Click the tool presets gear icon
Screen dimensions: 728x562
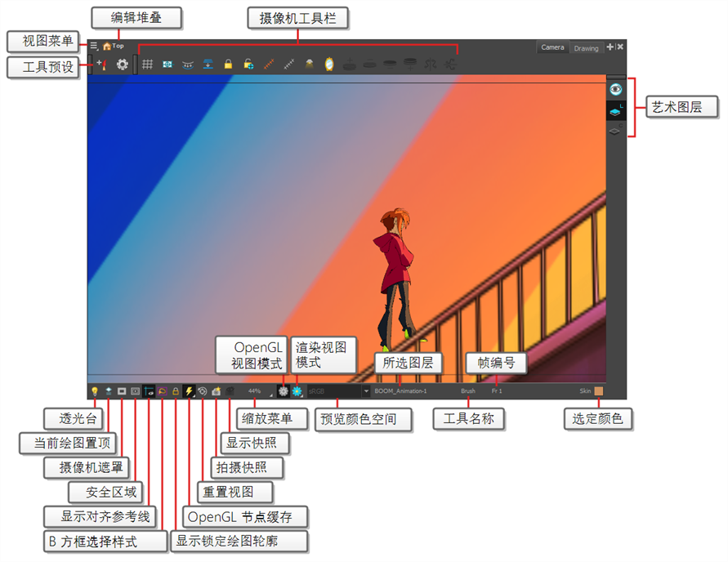[122, 64]
